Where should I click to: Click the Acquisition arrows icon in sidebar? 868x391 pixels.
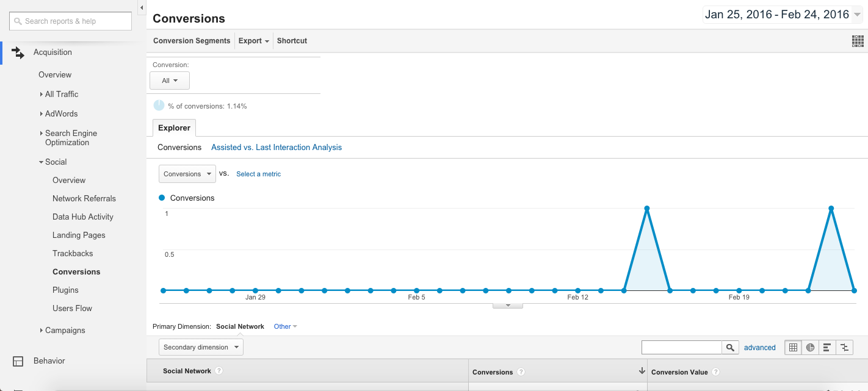tap(18, 52)
